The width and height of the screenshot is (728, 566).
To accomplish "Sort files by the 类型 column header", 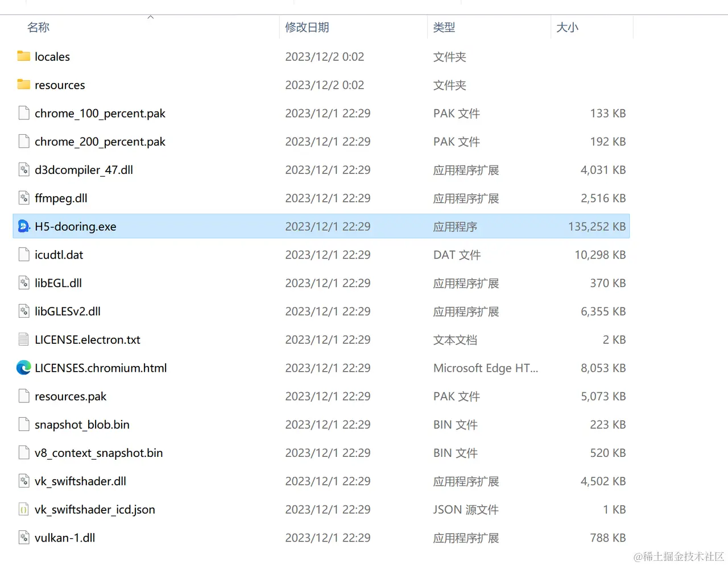I will 444,27.
